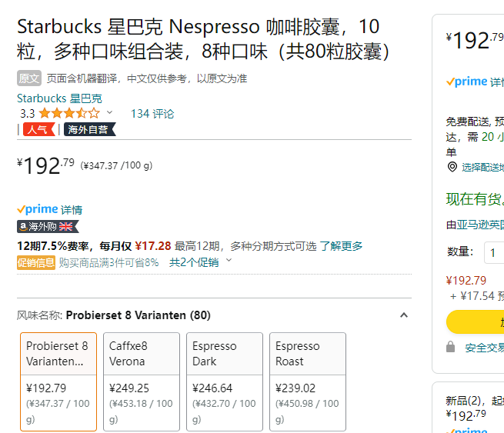
Task: Click 现在有货 availability text
Action: coord(475,199)
